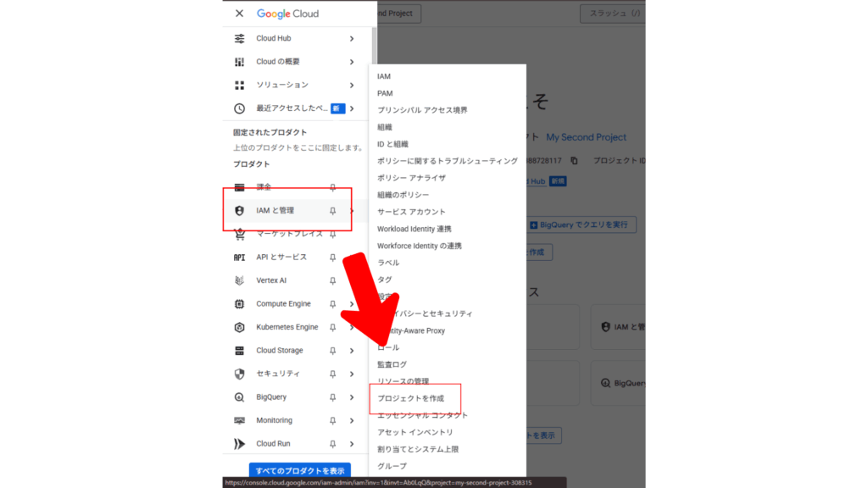Click the slash search field in the header
The height and width of the screenshot is (488, 868).
613,14
